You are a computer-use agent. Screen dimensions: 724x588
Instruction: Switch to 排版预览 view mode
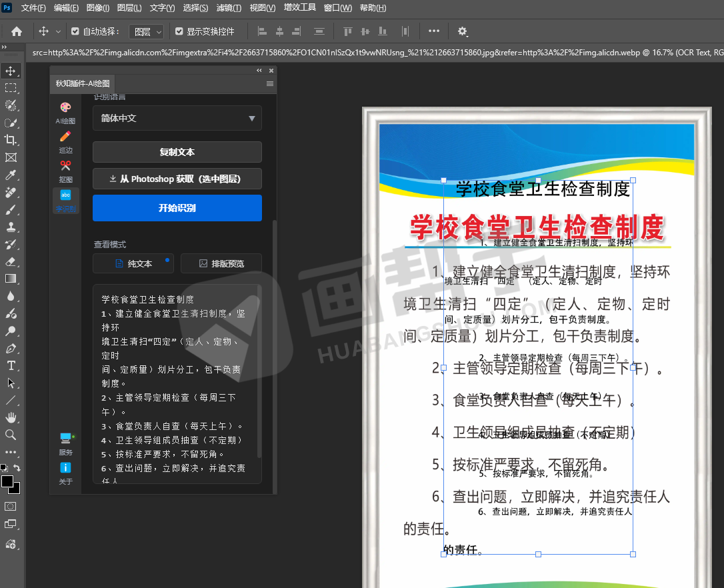(221, 263)
